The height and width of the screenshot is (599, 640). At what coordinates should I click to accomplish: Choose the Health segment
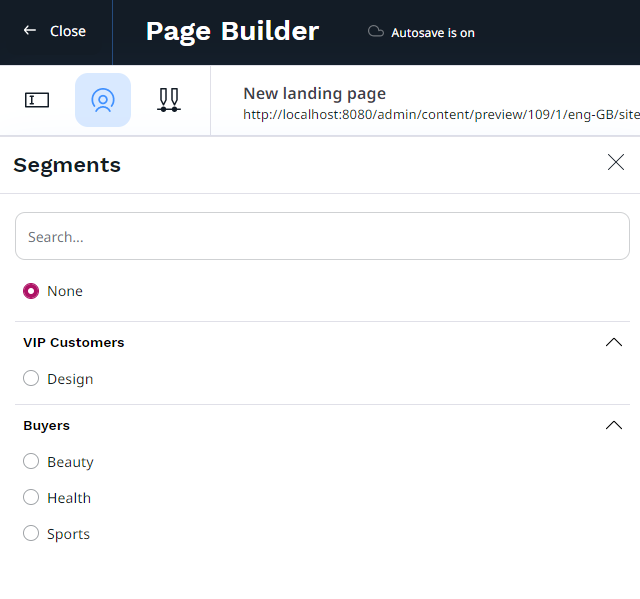pyautogui.click(x=31, y=497)
